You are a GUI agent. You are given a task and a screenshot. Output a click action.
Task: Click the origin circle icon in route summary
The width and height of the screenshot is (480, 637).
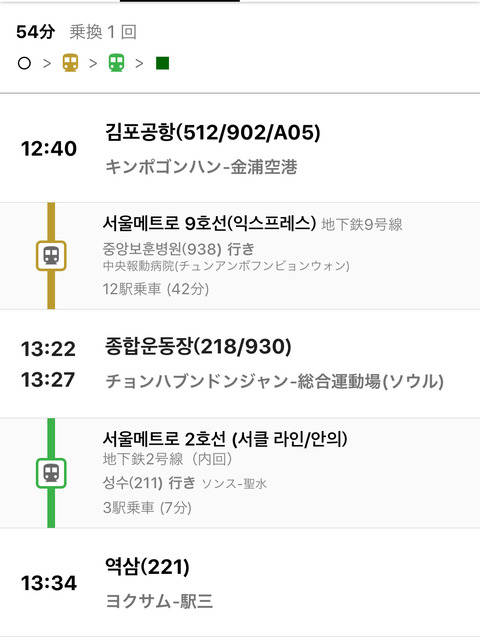coord(24,63)
